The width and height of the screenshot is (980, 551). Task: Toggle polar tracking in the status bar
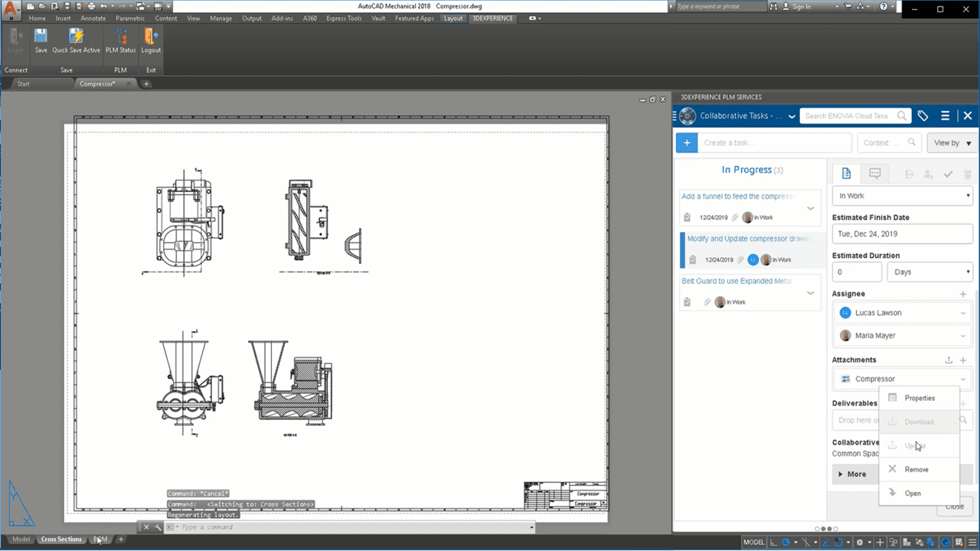click(786, 542)
